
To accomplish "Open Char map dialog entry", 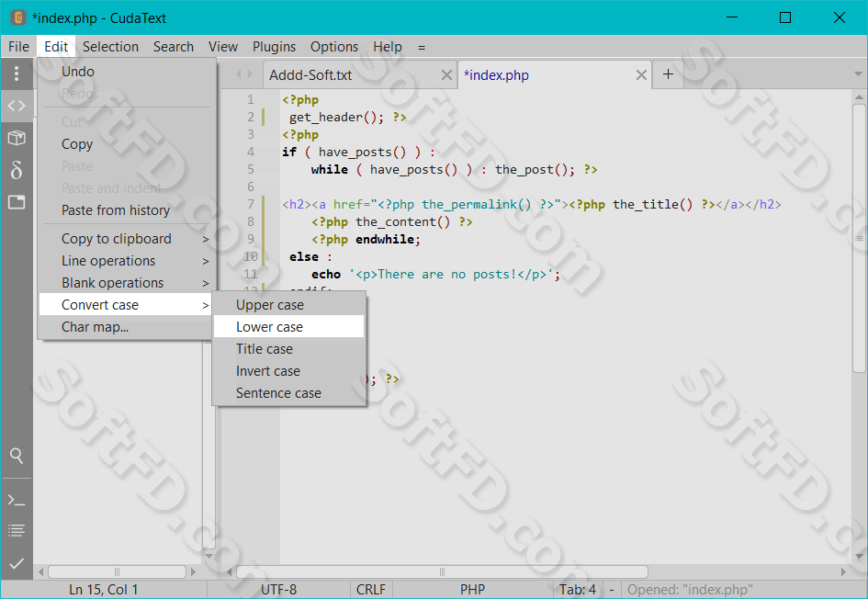I will pyautogui.click(x=126, y=327).
